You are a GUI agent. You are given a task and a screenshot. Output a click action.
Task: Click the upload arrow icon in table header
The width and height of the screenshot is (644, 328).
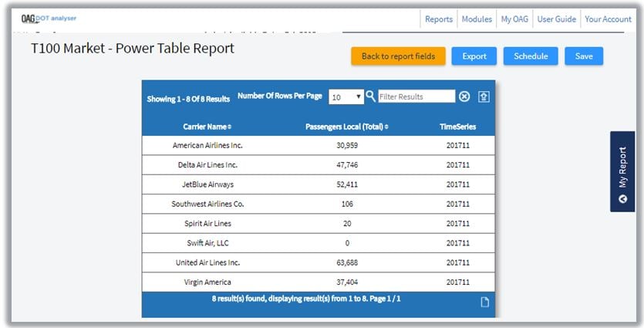pyautogui.click(x=484, y=96)
